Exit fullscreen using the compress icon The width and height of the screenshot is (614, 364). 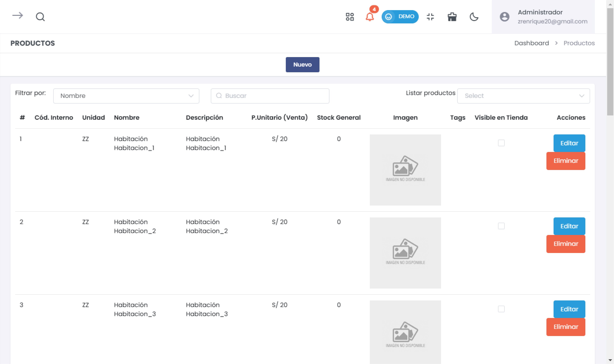coord(430,17)
